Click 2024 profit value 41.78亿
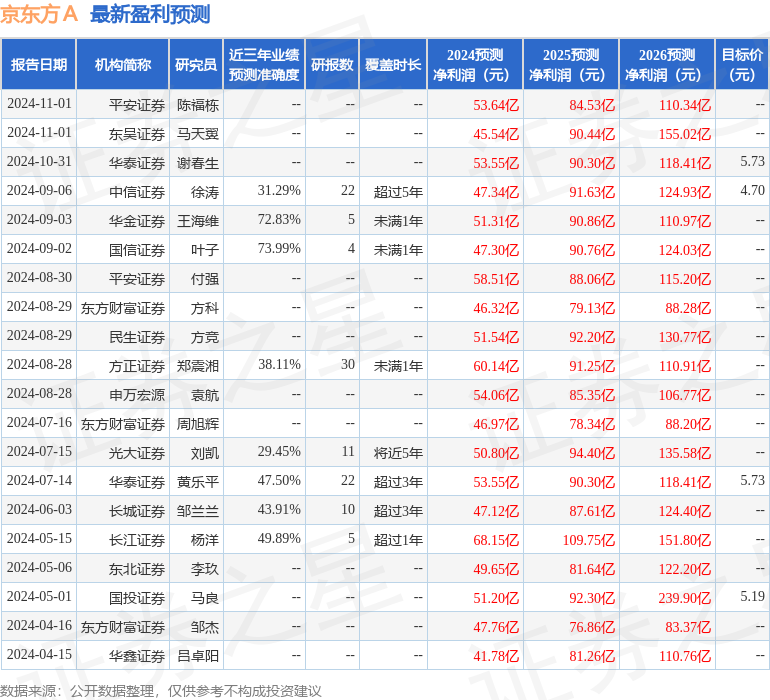The height and width of the screenshot is (700, 770). 496,656
